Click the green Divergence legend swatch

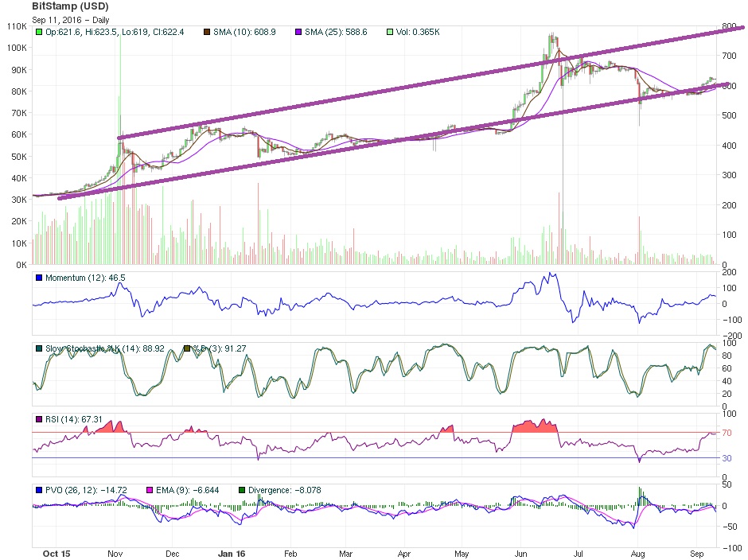242,490
